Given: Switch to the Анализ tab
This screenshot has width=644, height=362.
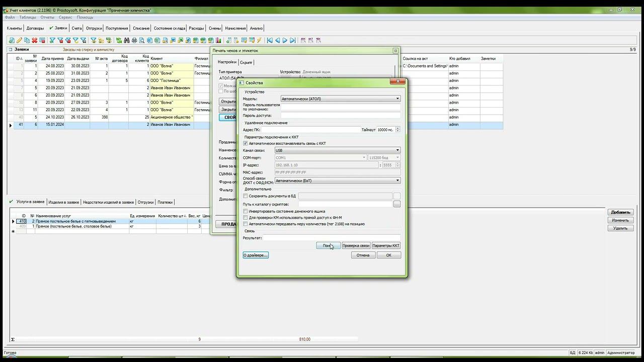Looking at the screenshot, I should click(256, 28).
